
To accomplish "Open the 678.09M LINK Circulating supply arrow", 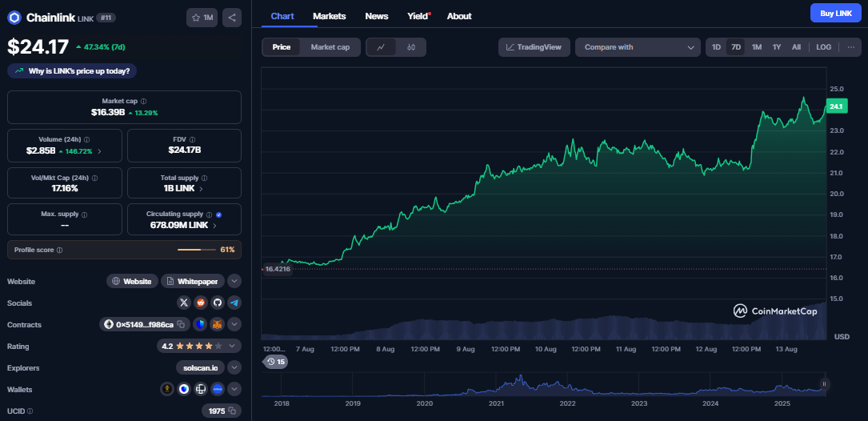I will 214,226.
